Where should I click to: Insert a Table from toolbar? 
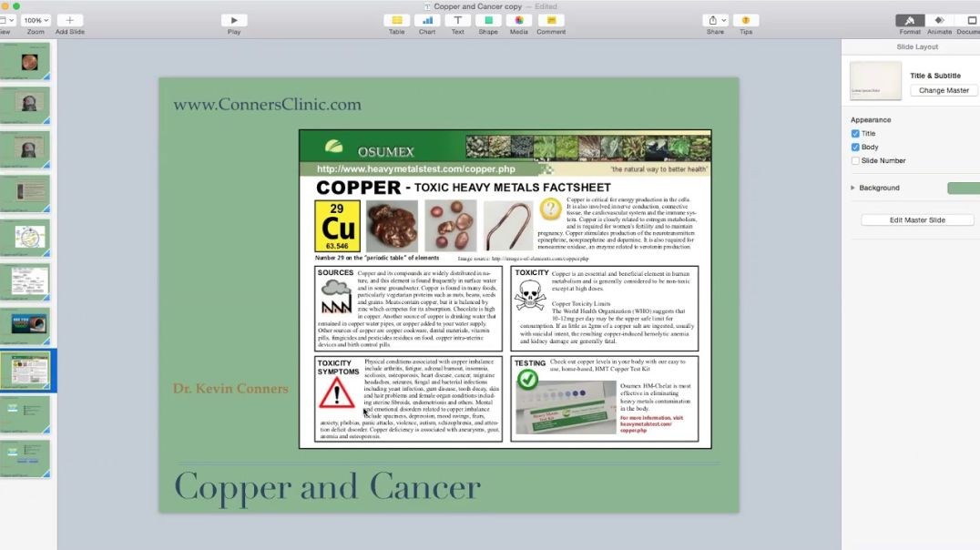click(396, 21)
